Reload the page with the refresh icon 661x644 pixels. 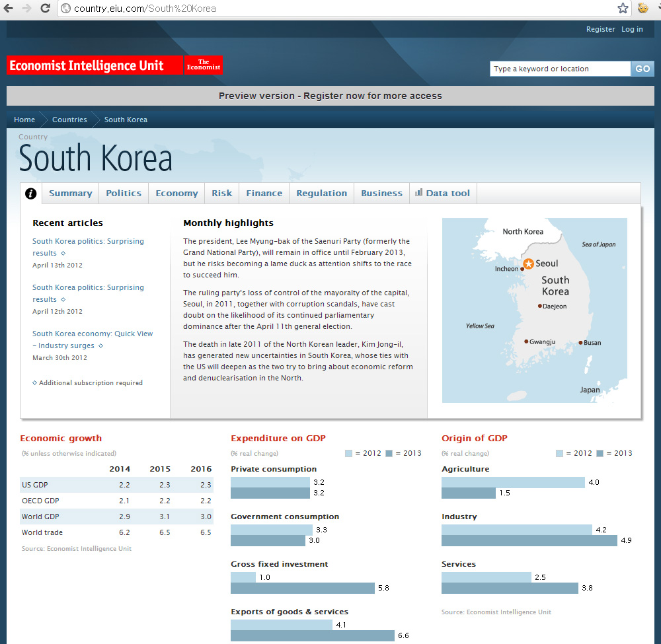(x=45, y=8)
